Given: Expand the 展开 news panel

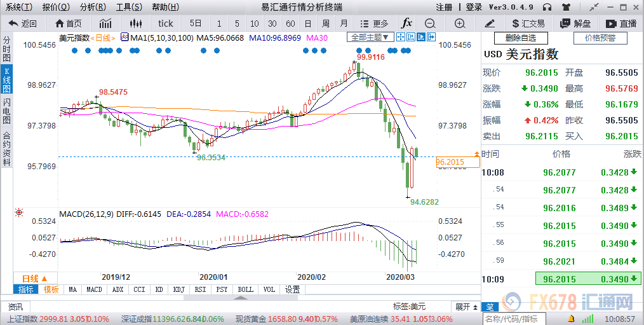Looking at the screenshot, I should (466, 306).
